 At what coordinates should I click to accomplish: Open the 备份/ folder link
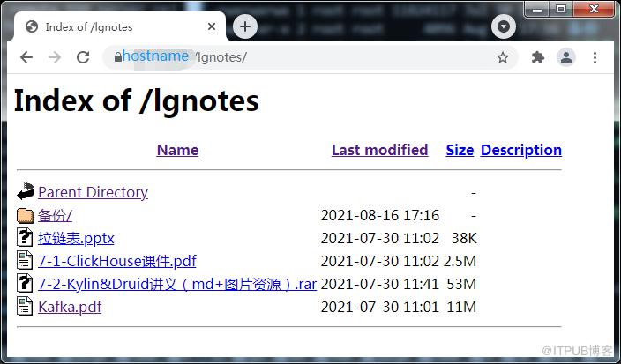[x=55, y=216]
